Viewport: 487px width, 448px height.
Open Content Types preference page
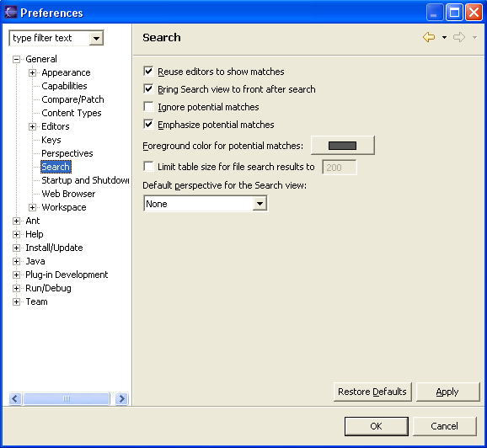point(72,113)
